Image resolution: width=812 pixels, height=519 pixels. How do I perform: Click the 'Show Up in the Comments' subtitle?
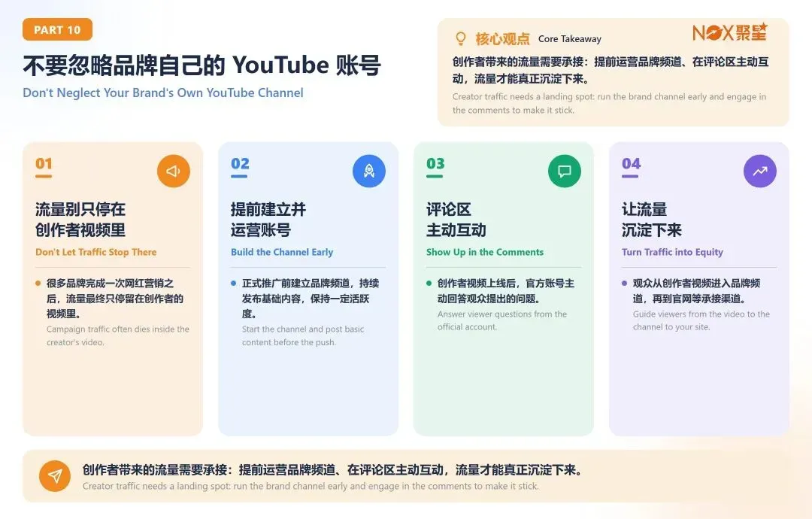[485, 252]
